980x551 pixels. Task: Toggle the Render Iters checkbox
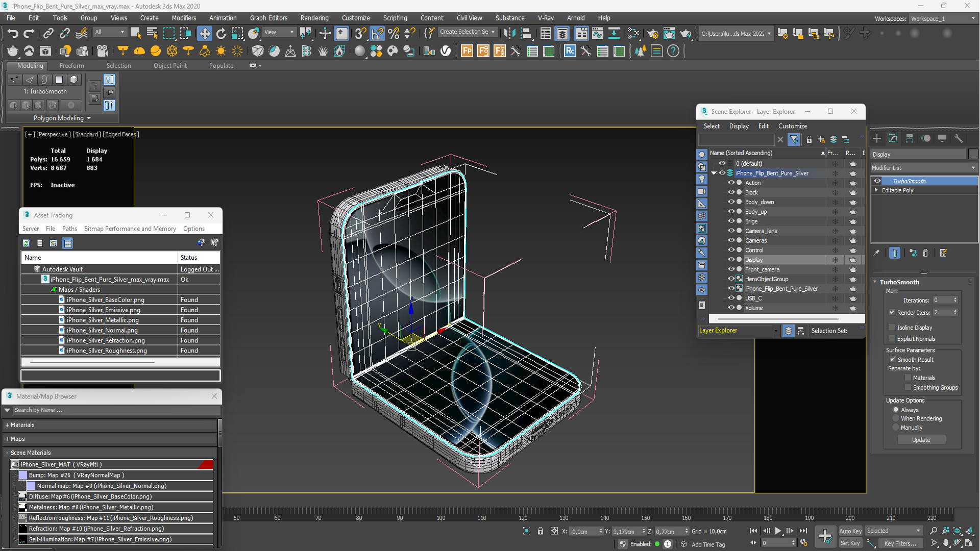point(892,312)
